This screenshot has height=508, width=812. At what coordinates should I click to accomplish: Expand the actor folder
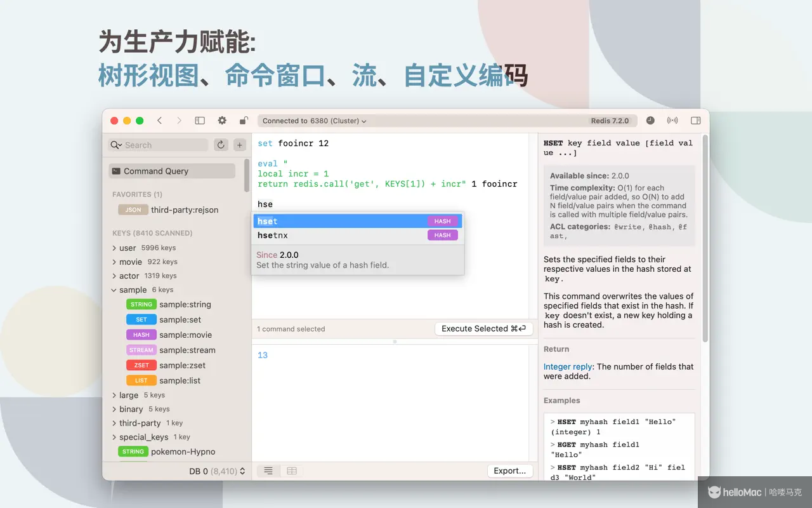pos(114,276)
